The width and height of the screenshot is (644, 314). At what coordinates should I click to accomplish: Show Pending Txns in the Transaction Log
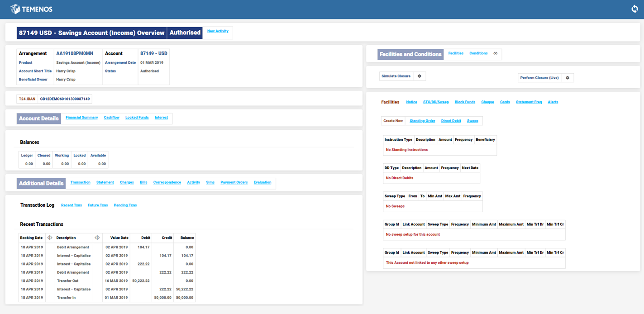tap(125, 205)
